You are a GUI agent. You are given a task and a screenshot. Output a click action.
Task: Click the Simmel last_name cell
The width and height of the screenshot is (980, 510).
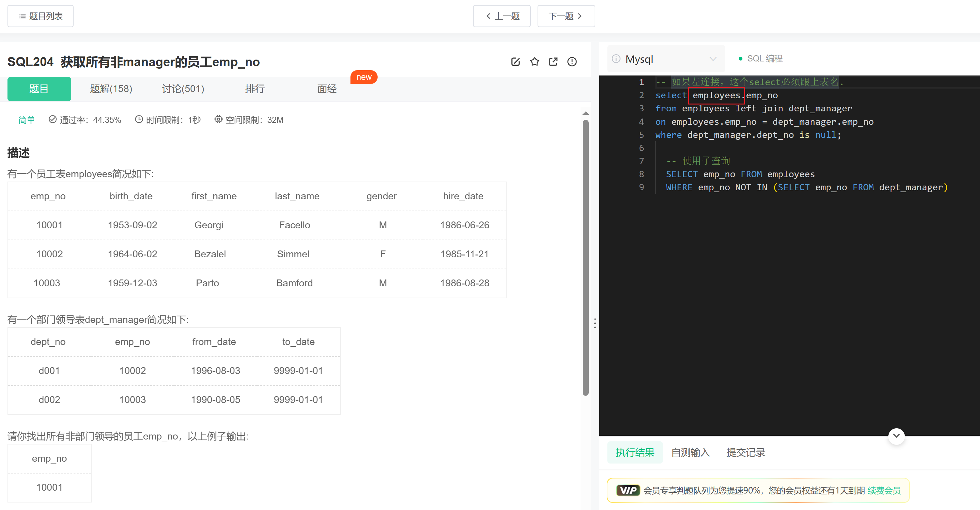click(x=293, y=254)
